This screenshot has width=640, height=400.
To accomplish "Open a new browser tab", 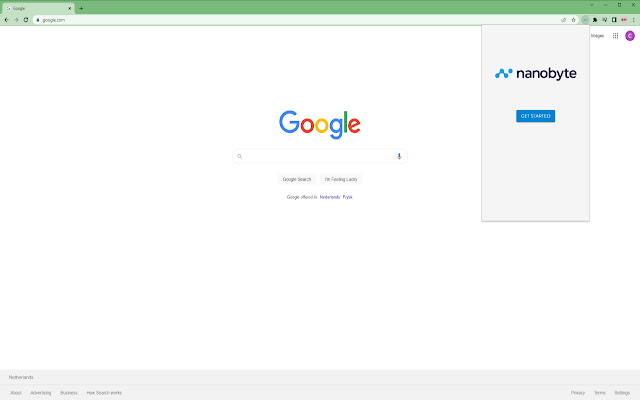I will point(81,8).
